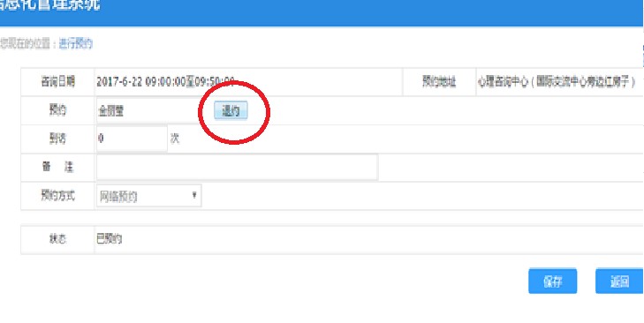
Task: Click the 预约地址 label cell
Action: click(x=439, y=82)
